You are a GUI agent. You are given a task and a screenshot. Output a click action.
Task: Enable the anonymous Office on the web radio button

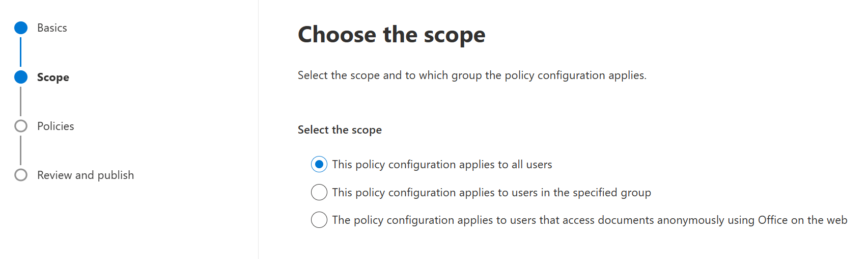point(319,220)
